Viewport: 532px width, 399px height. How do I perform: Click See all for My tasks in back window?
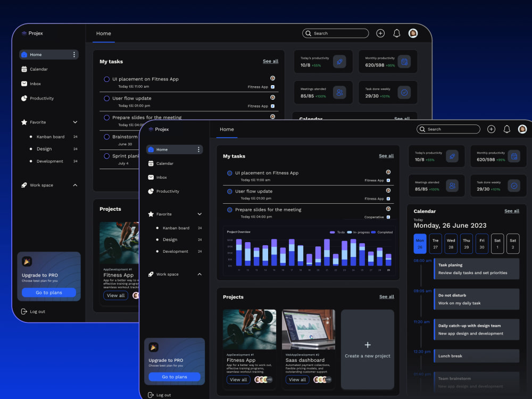270,61
